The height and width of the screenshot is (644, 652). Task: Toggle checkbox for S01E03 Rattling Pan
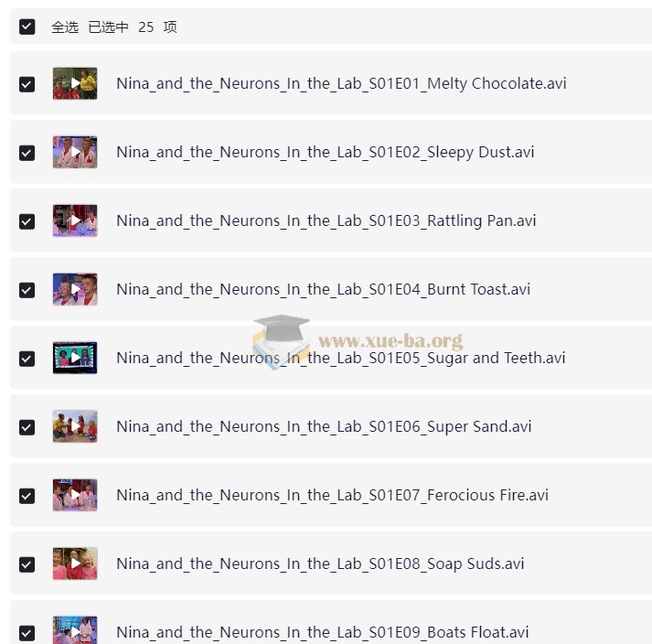click(27, 221)
